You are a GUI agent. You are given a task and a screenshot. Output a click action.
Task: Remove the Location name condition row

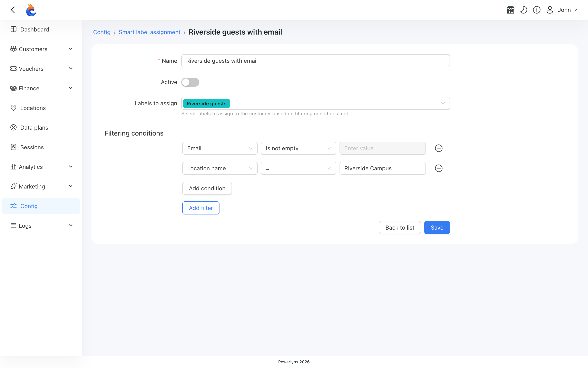click(439, 168)
